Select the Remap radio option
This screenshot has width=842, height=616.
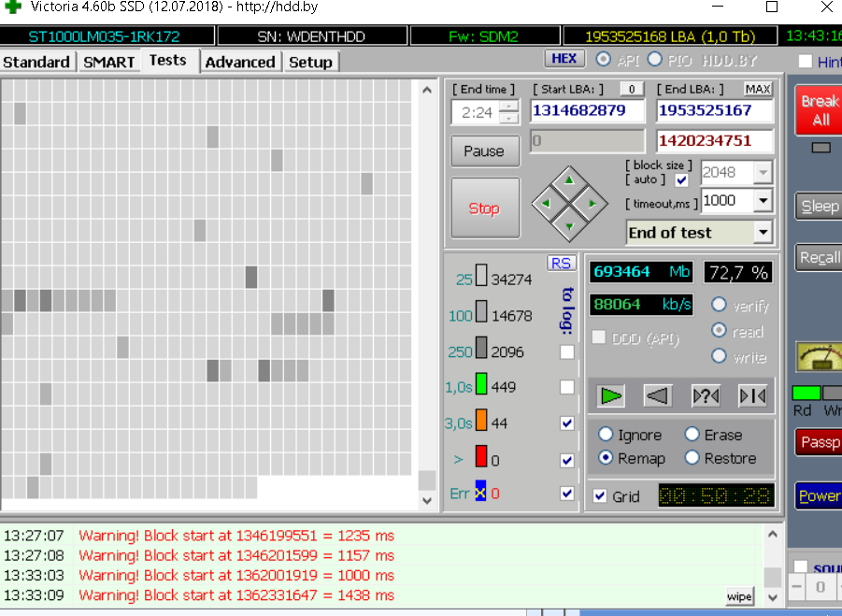[x=606, y=457]
